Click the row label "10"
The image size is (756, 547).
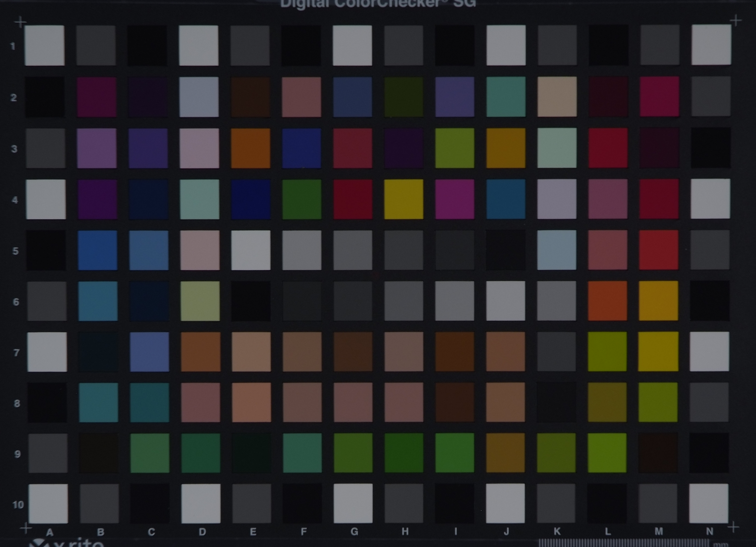[18, 505]
